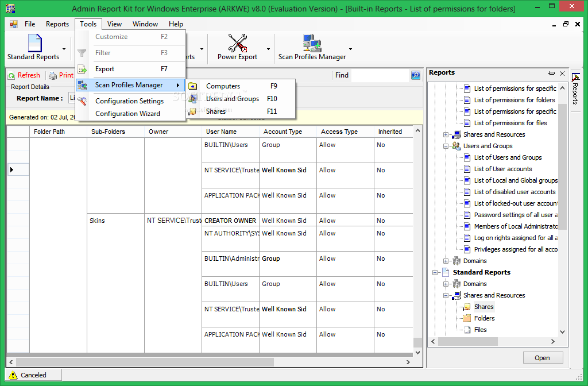Click the Reports tree horizontal scrollbar thumb
Screen dimensions: 588x386
[x=467, y=341]
